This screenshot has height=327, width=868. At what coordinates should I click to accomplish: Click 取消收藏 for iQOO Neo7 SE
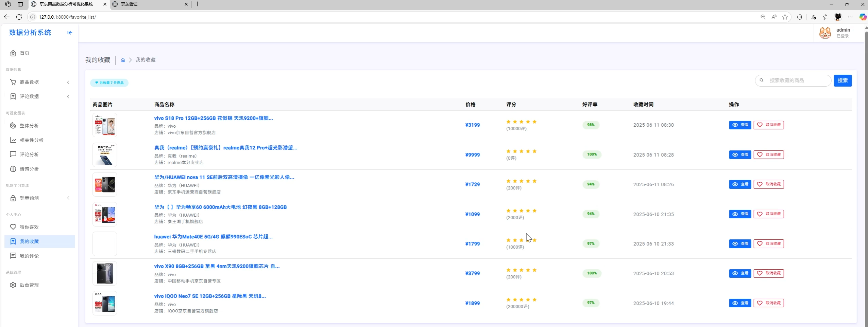(x=769, y=303)
